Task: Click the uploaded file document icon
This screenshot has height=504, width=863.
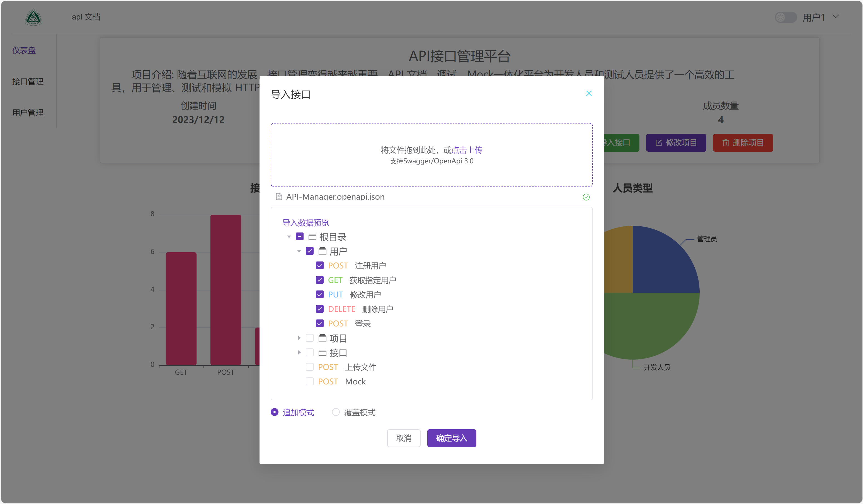Action: click(279, 197)
